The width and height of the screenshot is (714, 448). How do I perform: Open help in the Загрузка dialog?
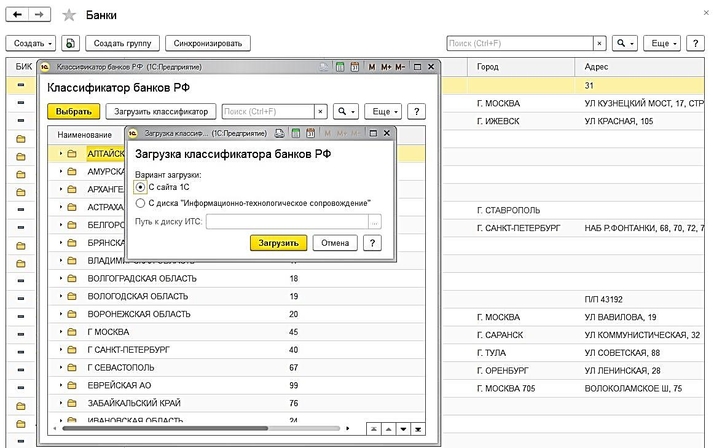tap(372, 243)
